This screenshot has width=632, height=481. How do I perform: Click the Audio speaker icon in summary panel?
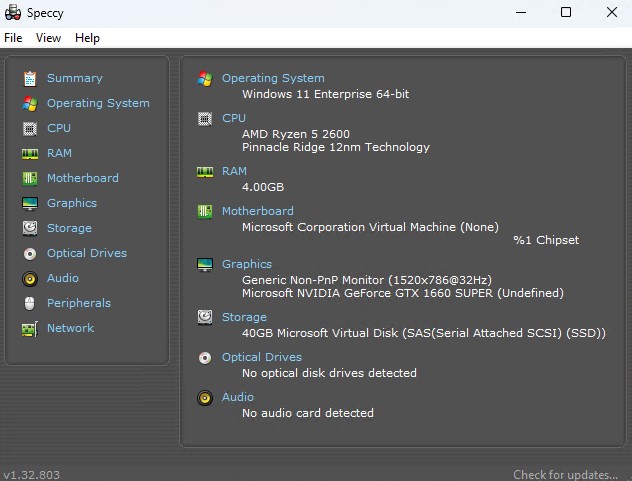coord(205,398)
